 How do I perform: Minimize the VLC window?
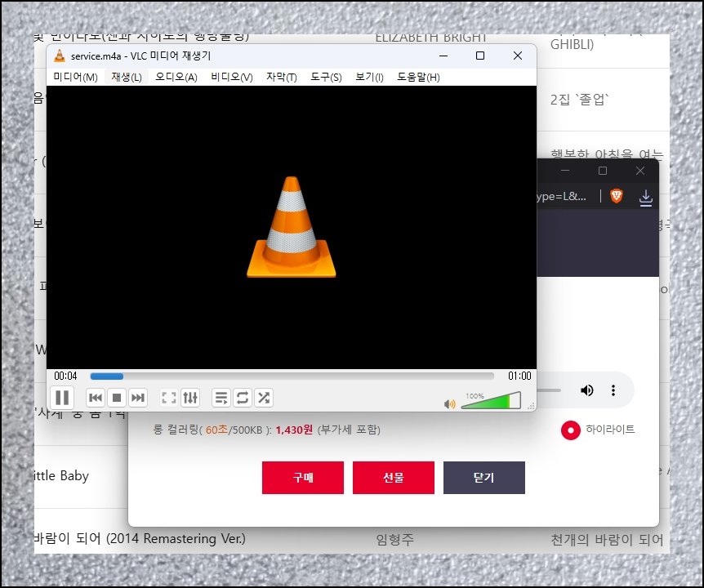pos(443,56)
